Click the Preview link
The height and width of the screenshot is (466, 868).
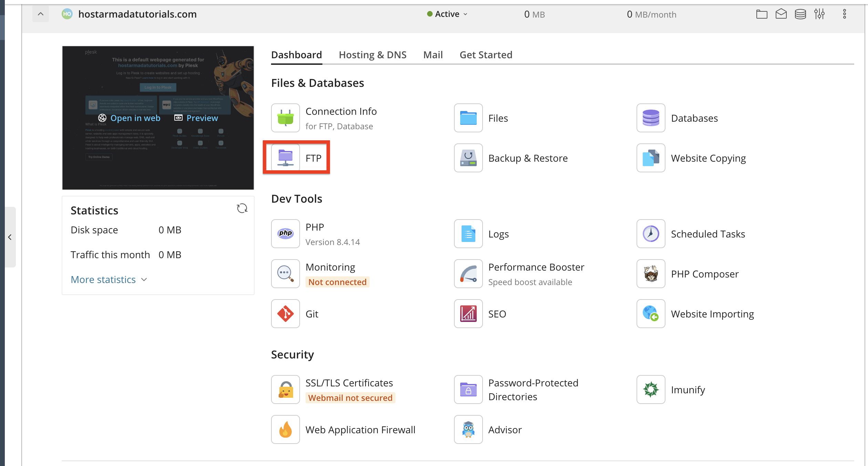[x=196, y=118]
